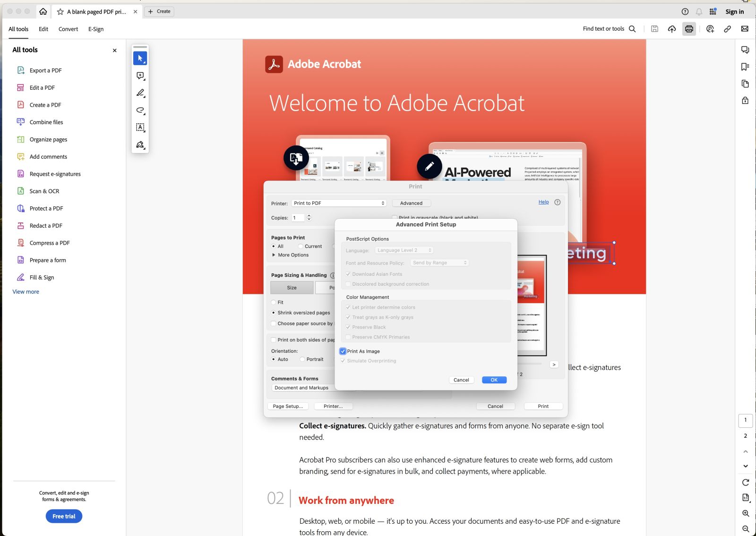Open the notifications bell
The height and width of the screenshot is (536, 756).
699,11
